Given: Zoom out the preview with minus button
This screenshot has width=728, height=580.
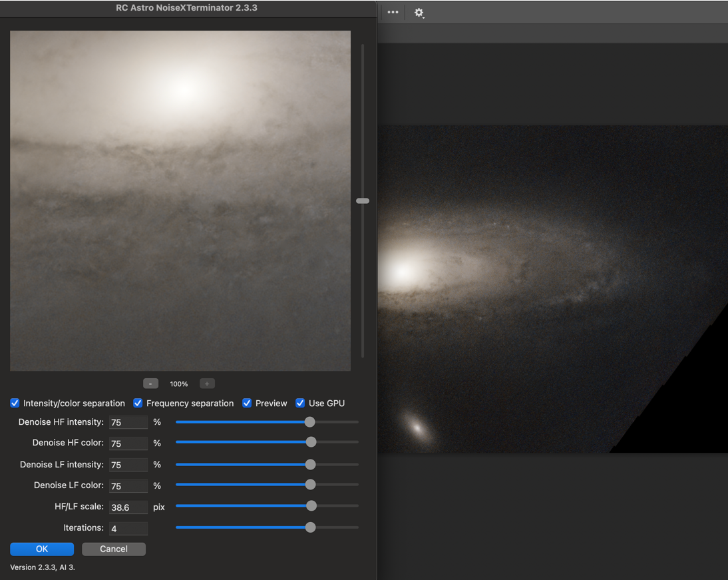Looking at the screenshot, I should click(150, 384).
